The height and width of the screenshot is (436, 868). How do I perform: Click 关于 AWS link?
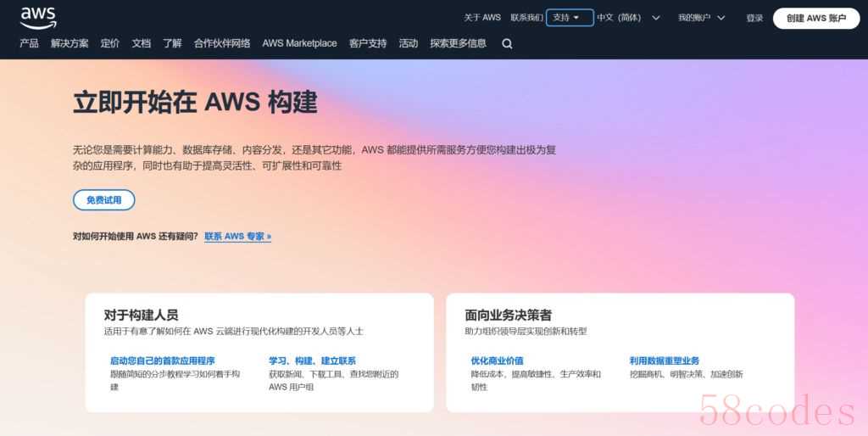click(x=482, y=18)
